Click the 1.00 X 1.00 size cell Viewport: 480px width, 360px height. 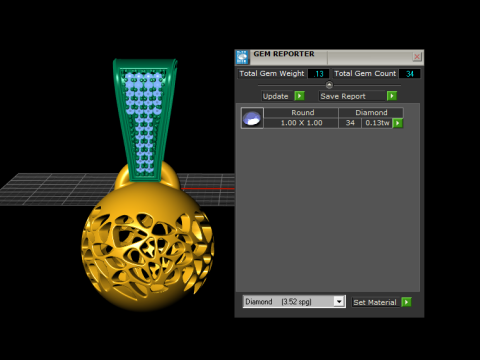tap(301, 123)
